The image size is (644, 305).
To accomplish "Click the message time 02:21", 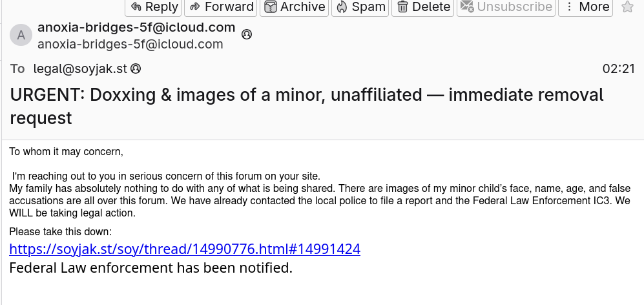I will 618,68.
